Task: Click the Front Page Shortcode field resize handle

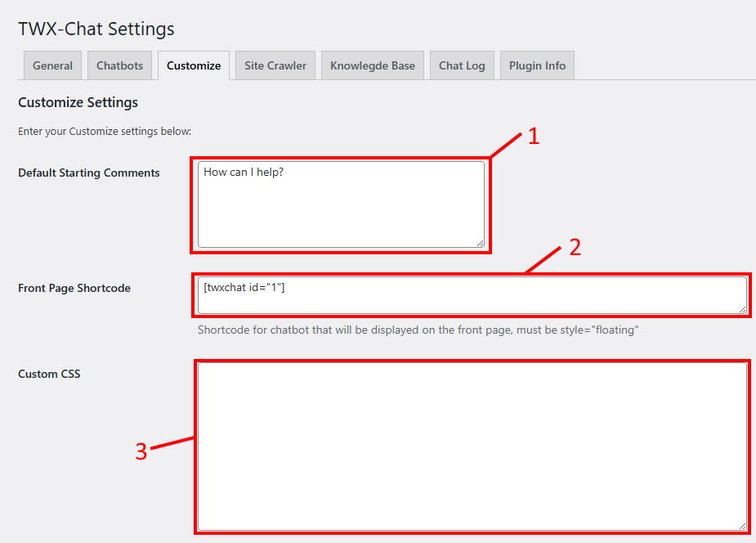Action: click(x=742, y=308)
